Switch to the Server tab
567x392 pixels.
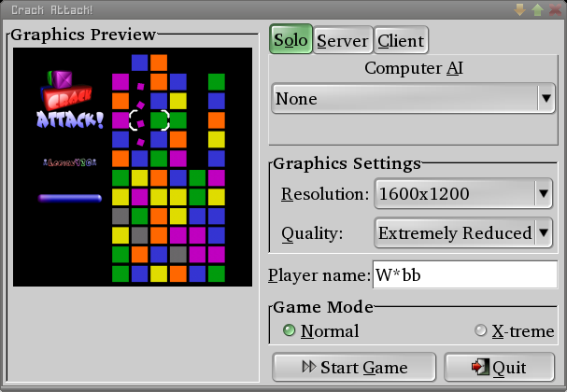coord(342,40)
